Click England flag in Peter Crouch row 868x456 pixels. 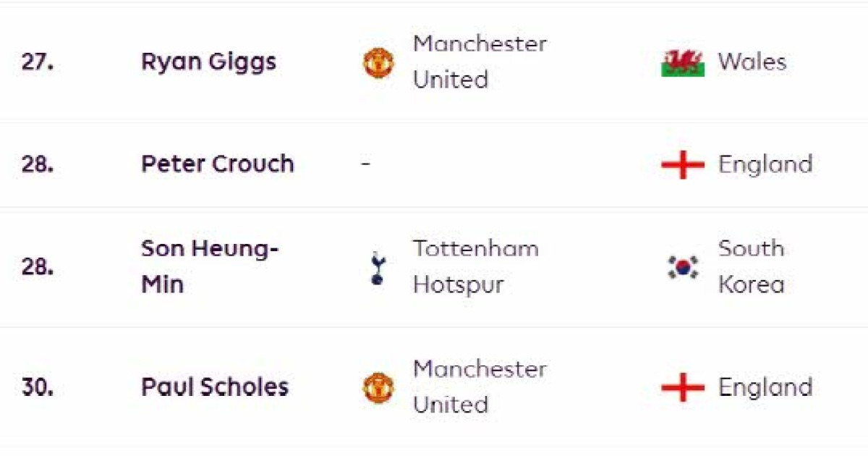[x=683, y=165]
